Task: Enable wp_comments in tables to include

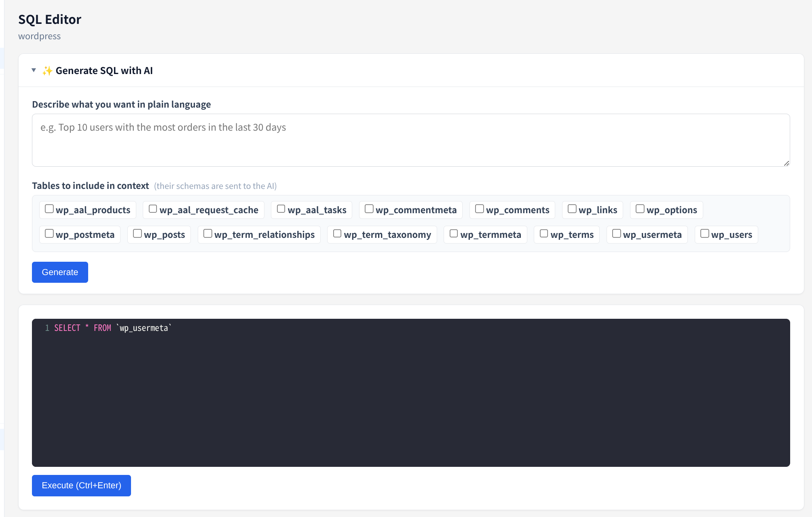Action: pyautogui.click(x=479, y=208)
